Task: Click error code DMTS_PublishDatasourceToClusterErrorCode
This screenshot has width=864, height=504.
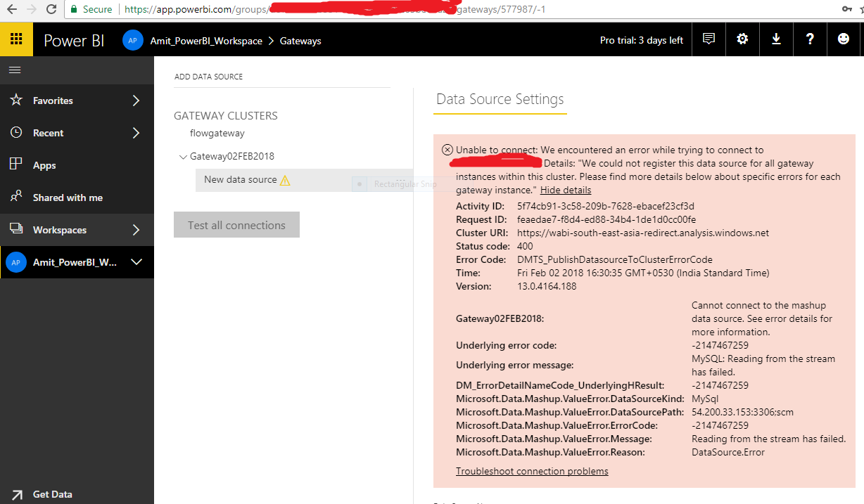Action: [x=615, y=259]
